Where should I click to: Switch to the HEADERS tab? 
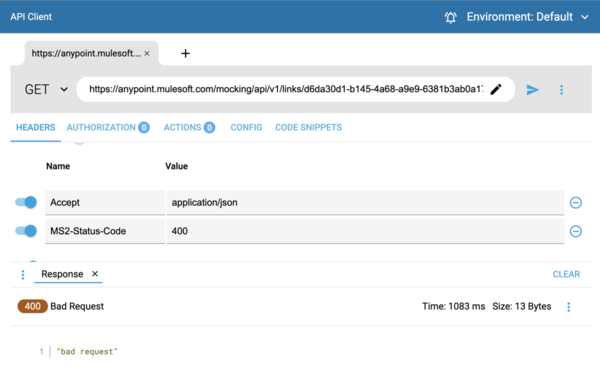tap(36, 127)
